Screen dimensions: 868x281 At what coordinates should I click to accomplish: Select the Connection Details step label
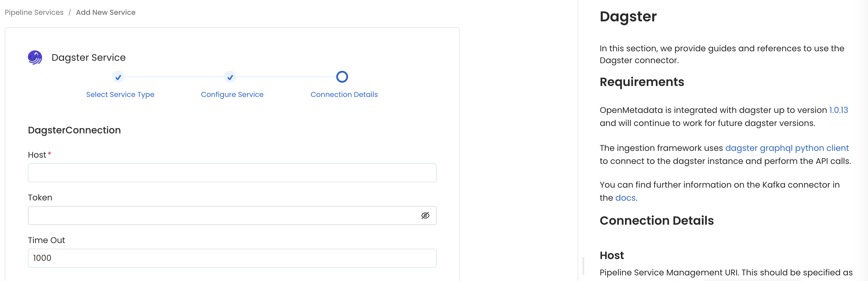344,95
